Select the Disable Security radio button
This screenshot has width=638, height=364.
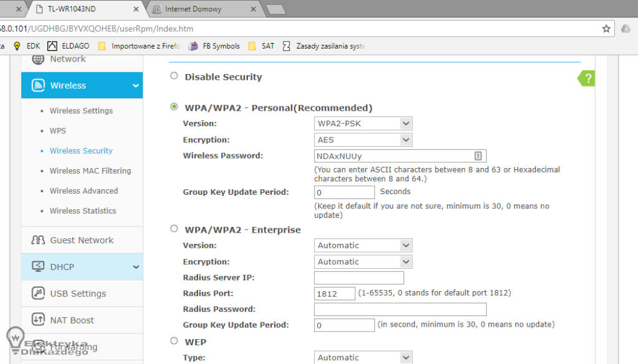tap(174, 76)
